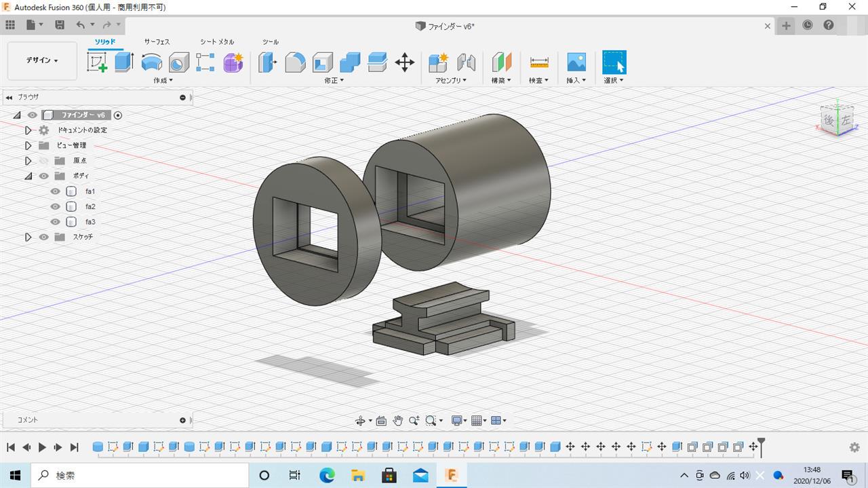Click the Undo arrow

[x=81, y=25]
